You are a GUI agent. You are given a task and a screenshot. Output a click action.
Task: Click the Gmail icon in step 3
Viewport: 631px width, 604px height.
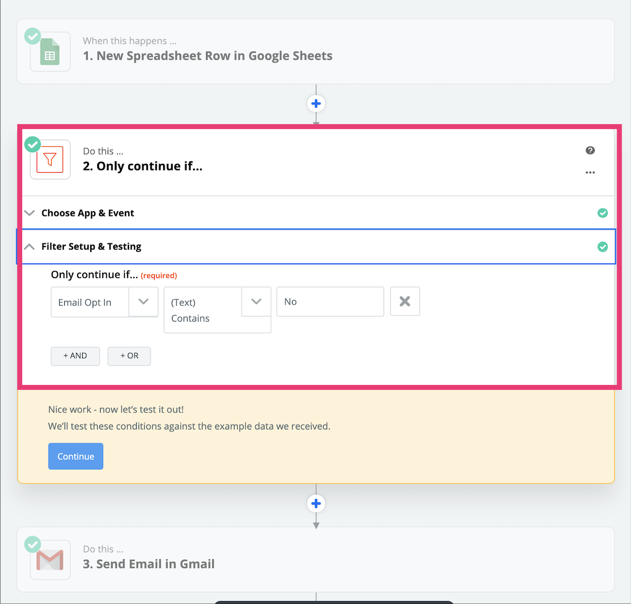(50, 560)
